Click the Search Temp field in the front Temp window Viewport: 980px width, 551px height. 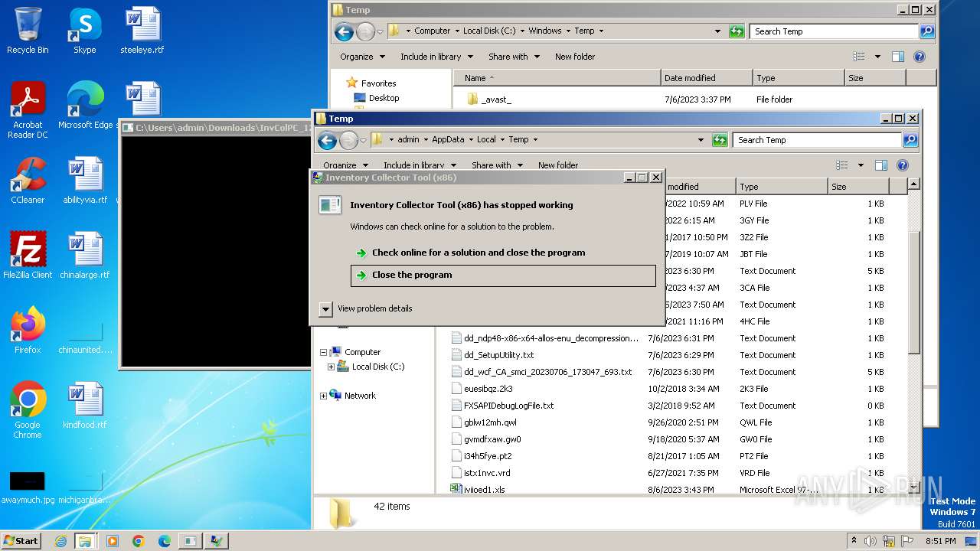click(816, 140)
